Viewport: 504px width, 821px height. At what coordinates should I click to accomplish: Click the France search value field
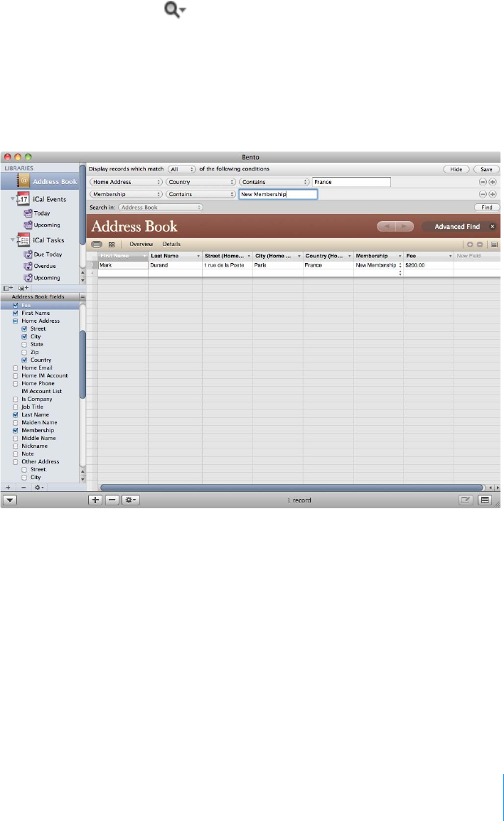click(351, 182)
